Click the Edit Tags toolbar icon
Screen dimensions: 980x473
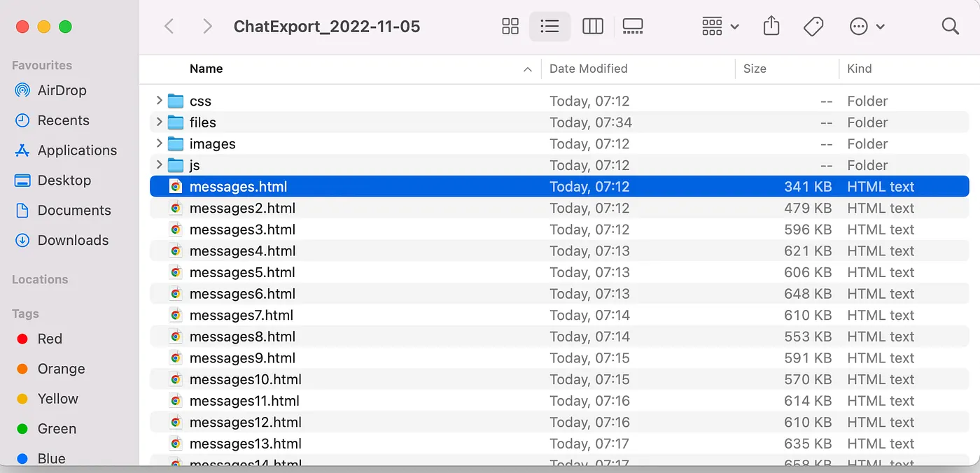813,27
